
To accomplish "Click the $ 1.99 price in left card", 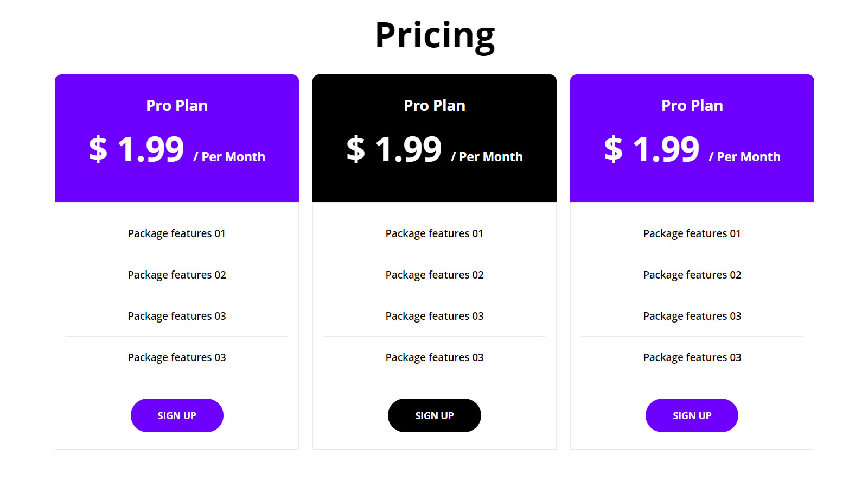I will pyautogui.click(x=136, y=149).
